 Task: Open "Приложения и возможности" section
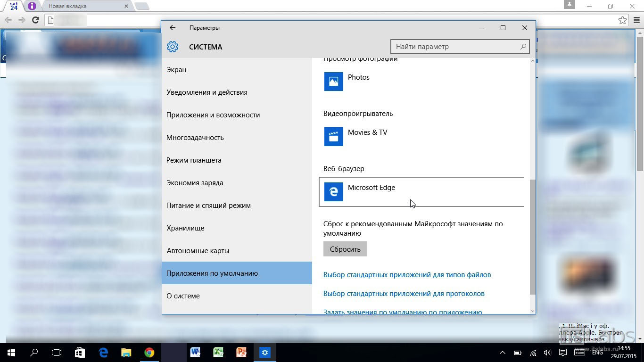(x=237, y=115)
